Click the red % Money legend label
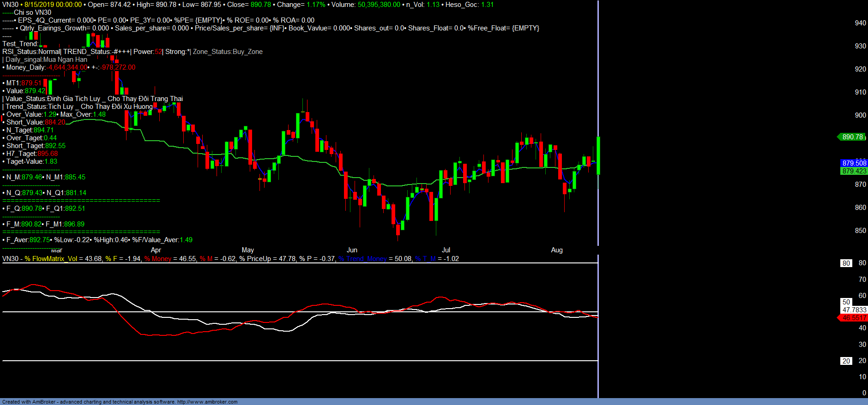 pyautogui.click(x=157, y=259)
